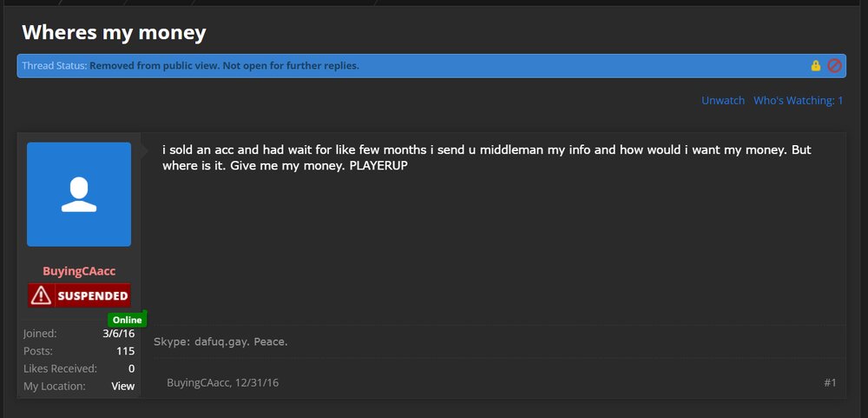
Task: Click the yellow padlock thread-locked icon
Action: [x=815, y=66]
